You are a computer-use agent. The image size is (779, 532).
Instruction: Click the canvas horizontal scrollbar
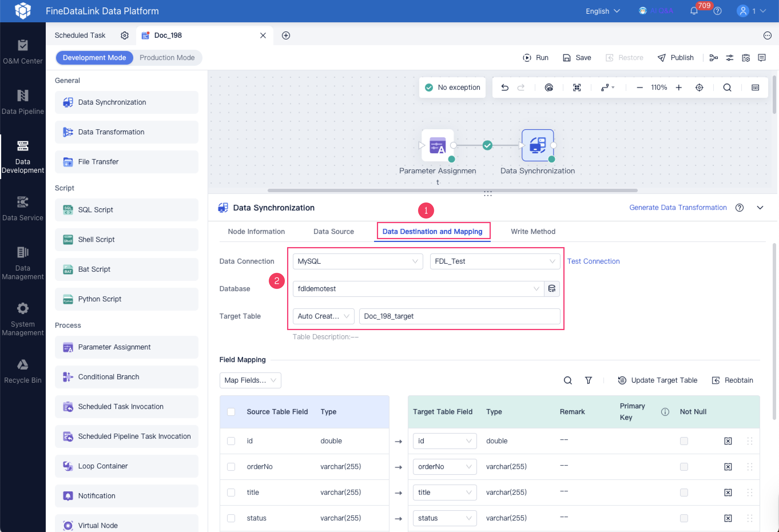(x=452, y=190)
